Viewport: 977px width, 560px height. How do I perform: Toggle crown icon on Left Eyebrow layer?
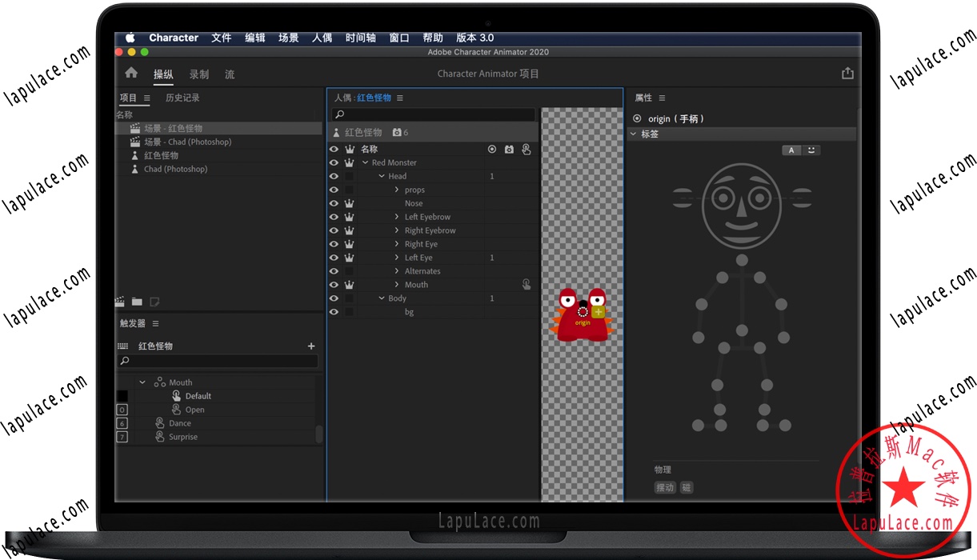(x=350, y=217)
